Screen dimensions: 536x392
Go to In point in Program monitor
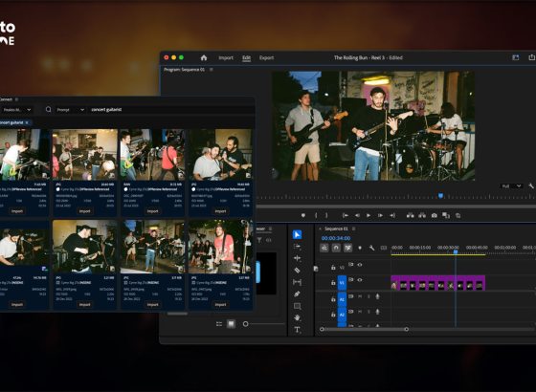coord(346,215)
